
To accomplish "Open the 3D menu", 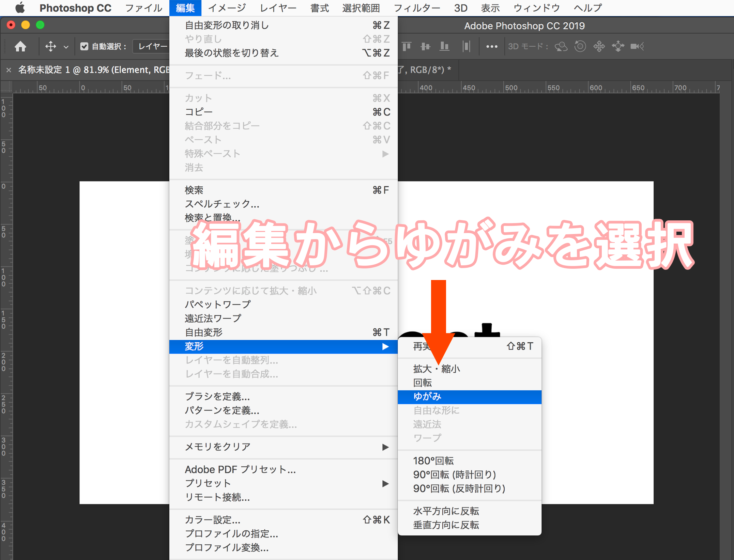I will point(460,8).
